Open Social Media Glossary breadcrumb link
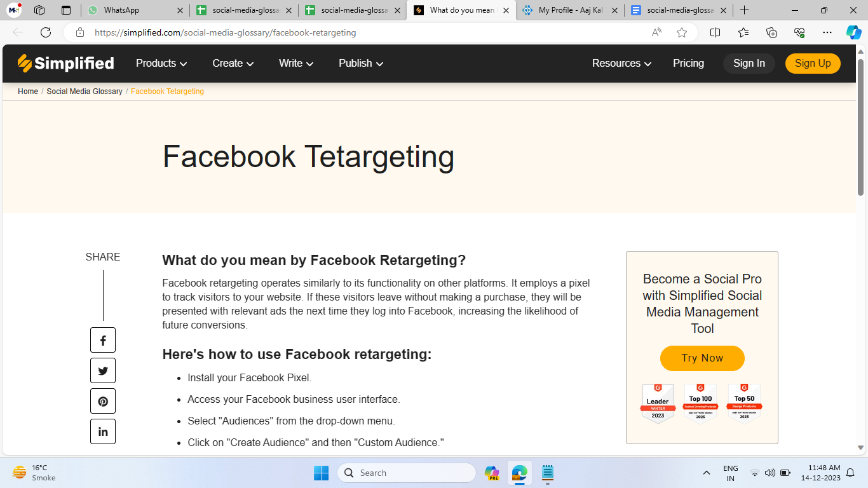This screenshot has width=868, height=488. pos(85,91)
